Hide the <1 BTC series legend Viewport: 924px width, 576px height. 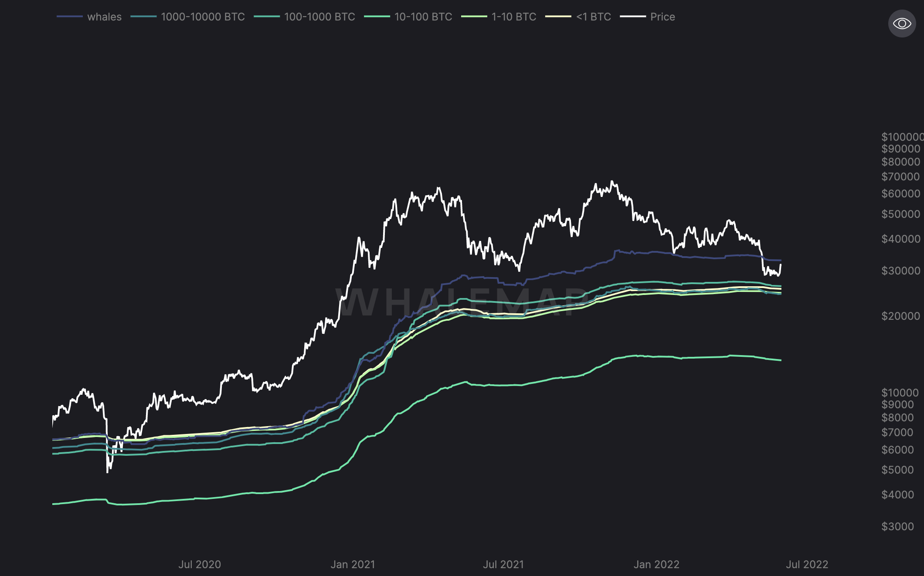[x=593, y=17]
